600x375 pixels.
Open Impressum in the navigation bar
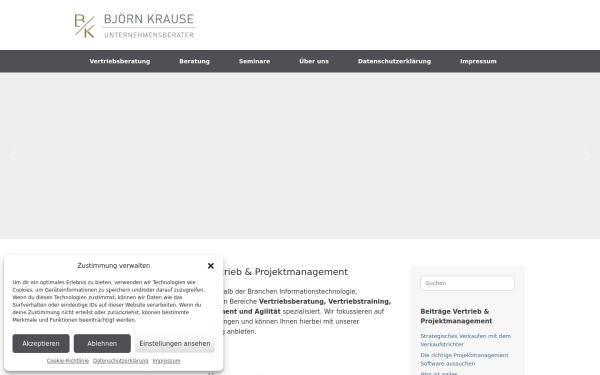(478, 61)
